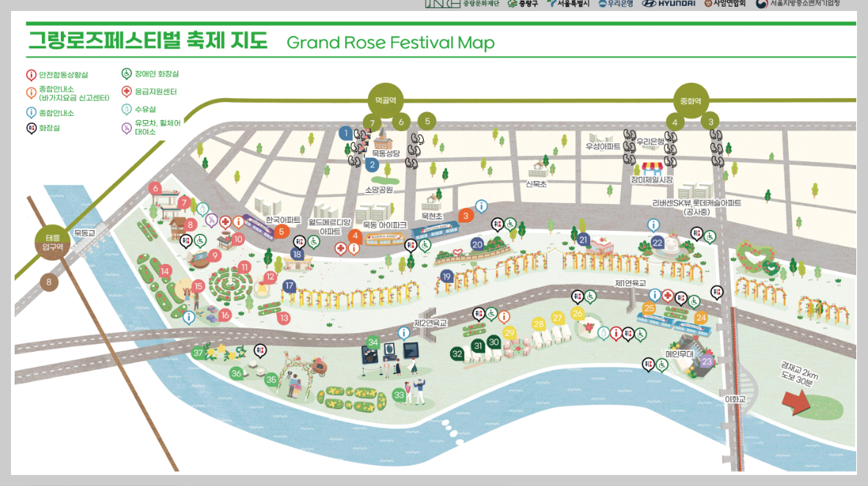Screen dimensions: 868x486
Task: Click the 유모차, 휠체어 대여소 legend icon
Action: (127, 128)
